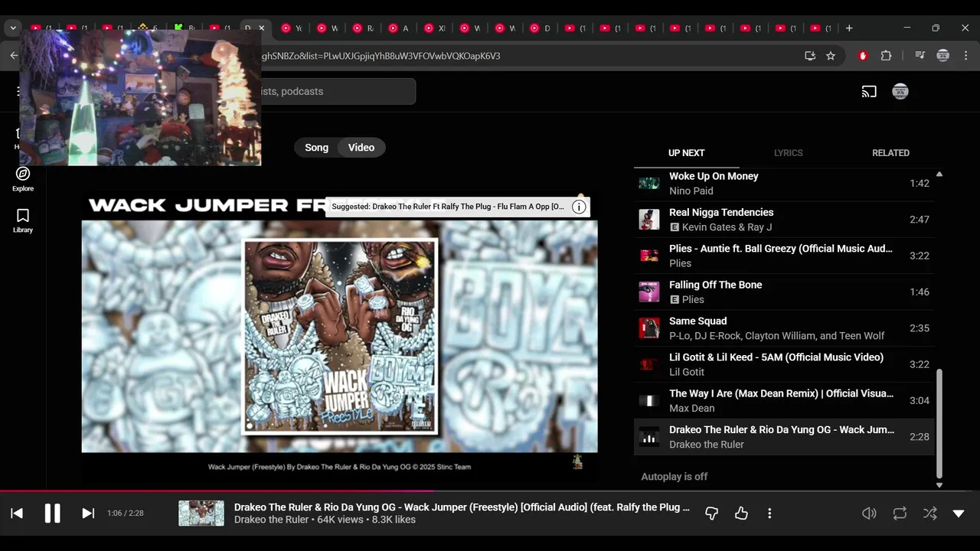Open the browser media controls icon

click(920, 56)
